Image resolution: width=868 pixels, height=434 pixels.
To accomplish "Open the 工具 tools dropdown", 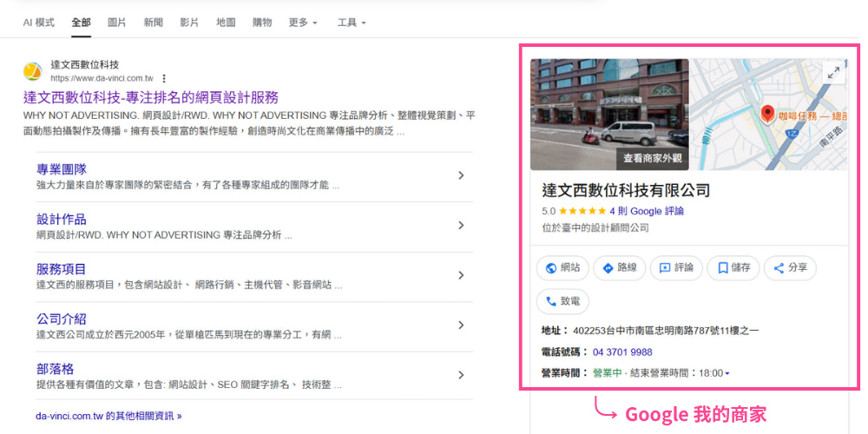I will click(x=351, y=23).
